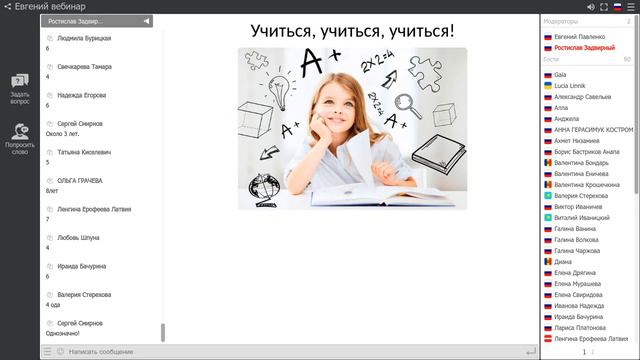Click reply icon beside Ираида Бачурина message

[x=50, y=266]
